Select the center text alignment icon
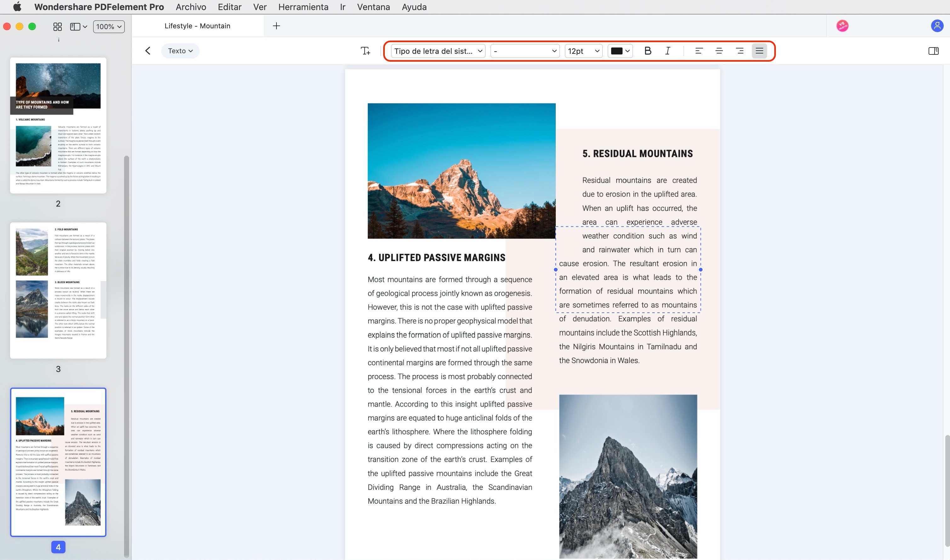This screenshot has width=950, height=560. pos(719,51)
